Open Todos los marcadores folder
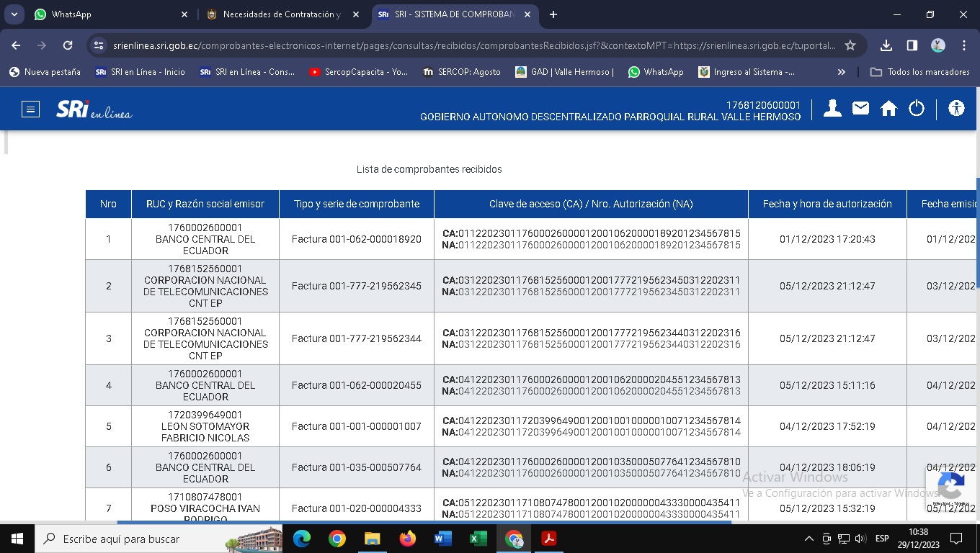This screenshot has height=553, width=980. (920, 72)
